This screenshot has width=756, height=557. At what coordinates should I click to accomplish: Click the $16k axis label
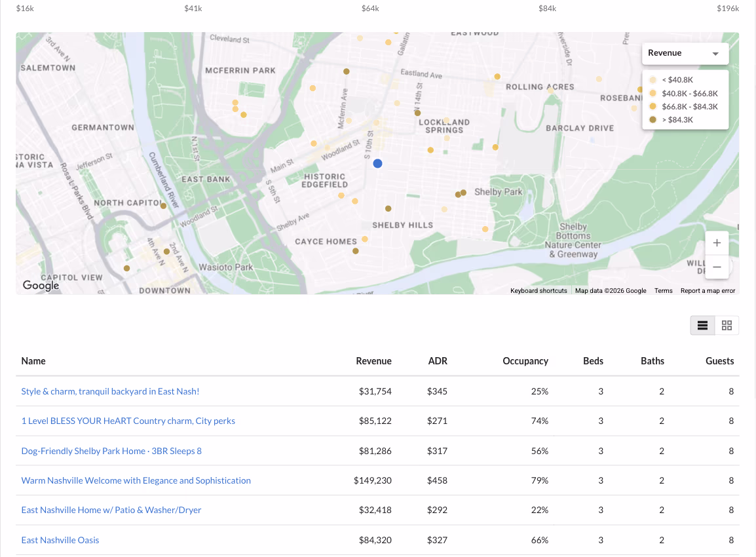(x=25, y=9)
